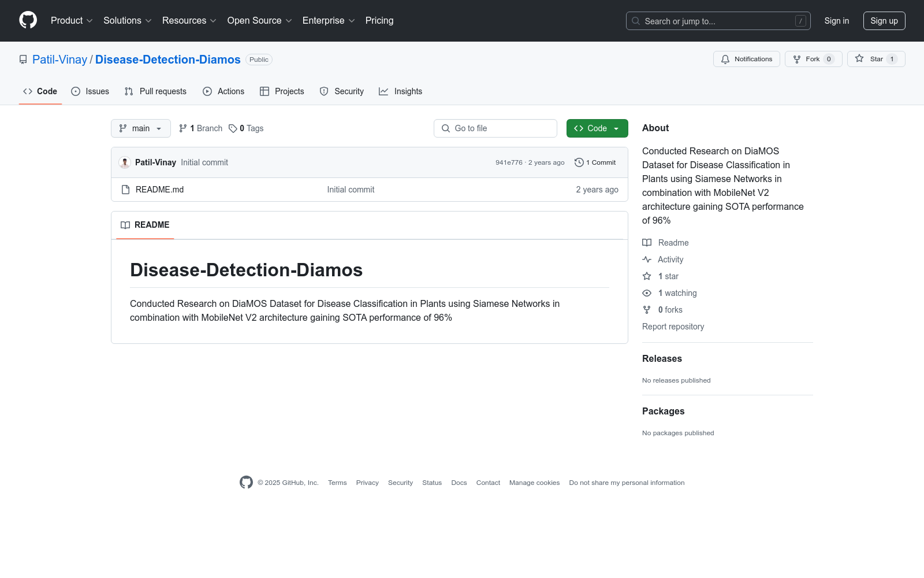Open footer Docs link

(x=459, y=483)
